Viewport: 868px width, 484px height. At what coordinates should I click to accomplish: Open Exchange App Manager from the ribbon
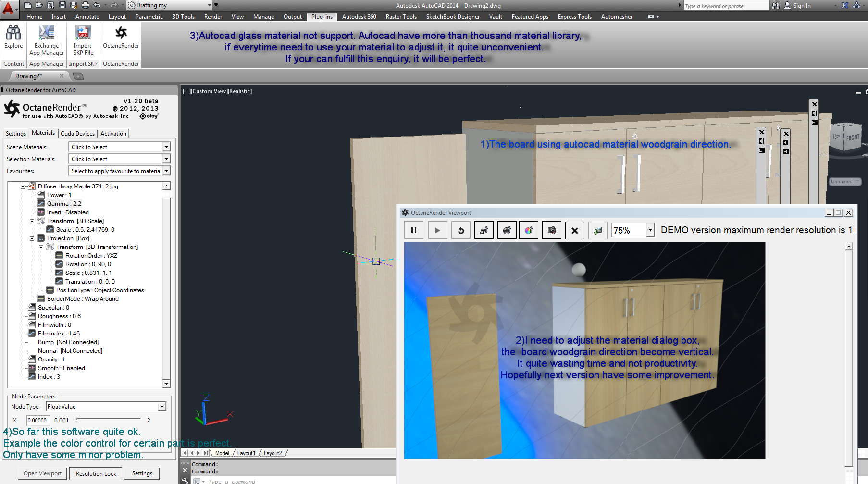(x=47, y=40)
